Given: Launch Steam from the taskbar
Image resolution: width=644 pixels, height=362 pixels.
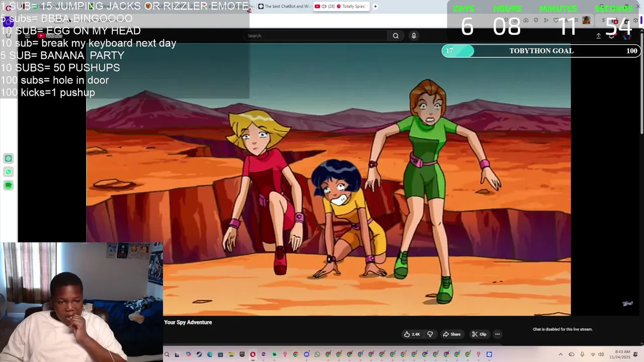Looking at the screenshot, I should (199, 354).
